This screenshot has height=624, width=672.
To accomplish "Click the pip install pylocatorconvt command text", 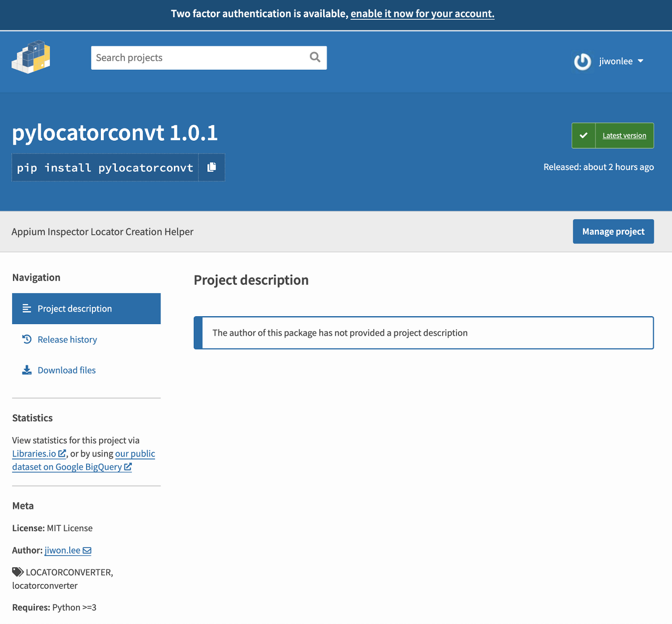I will 105,168.
